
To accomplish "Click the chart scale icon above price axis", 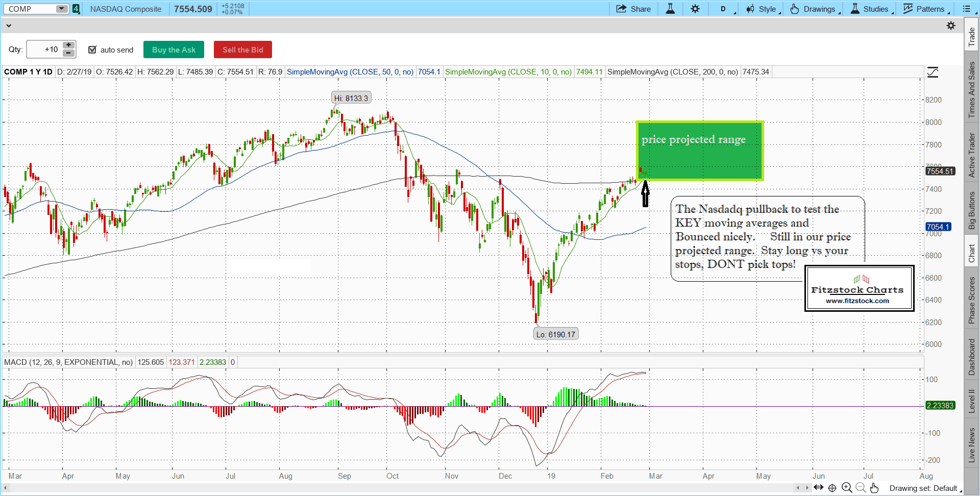I will (x=933, y=72).
